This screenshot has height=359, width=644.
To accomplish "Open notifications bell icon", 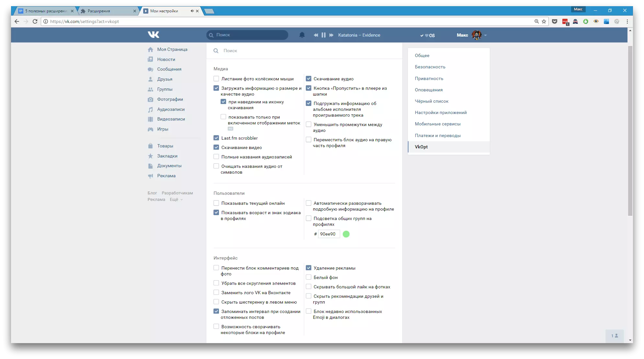I will pyautogui.click(x=302, y=35).
